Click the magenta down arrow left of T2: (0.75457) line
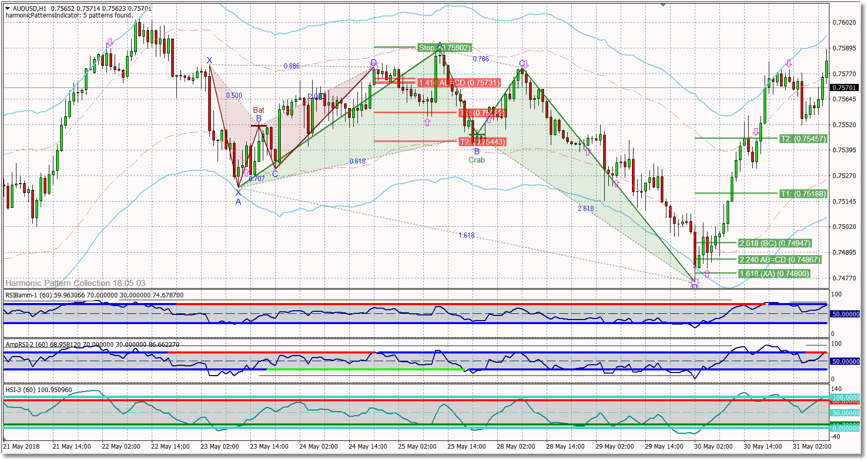This screenshot has height=461, width=868. pos(756,132)
